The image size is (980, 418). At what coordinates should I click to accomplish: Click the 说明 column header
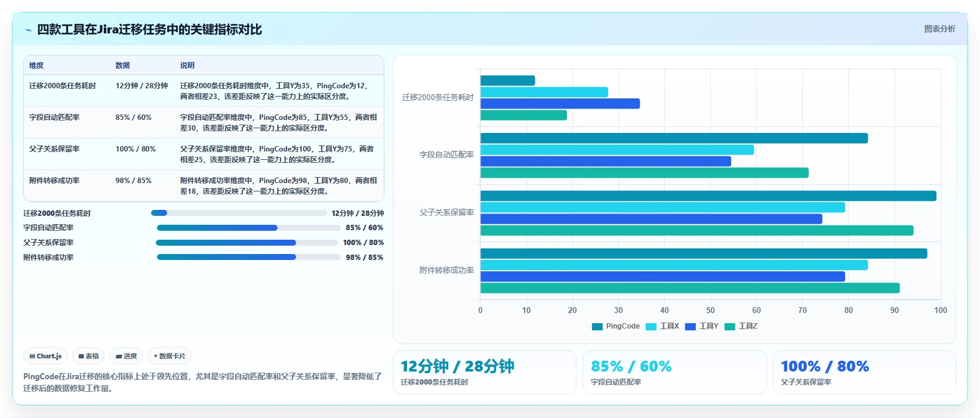[x=187, y=66]
